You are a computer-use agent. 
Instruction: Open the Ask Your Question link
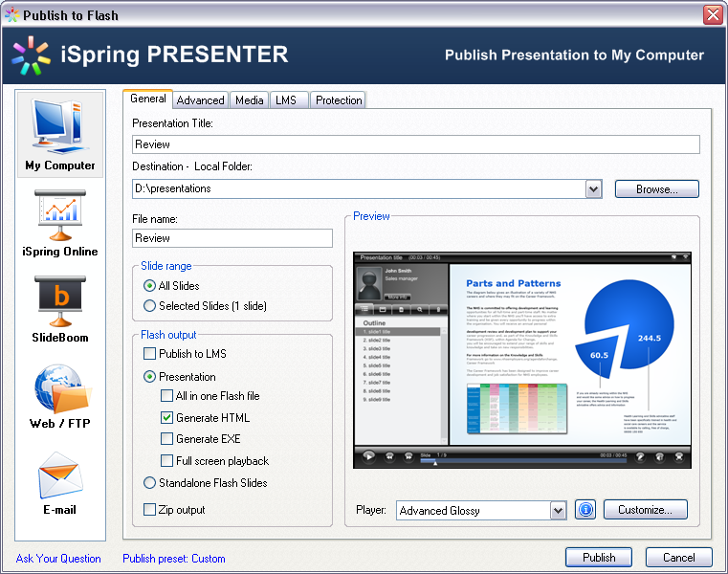click(x=58, y=559)
